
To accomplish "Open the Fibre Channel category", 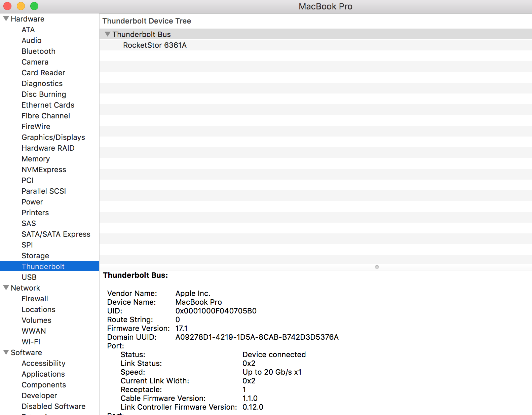I will tap(46, 116).
